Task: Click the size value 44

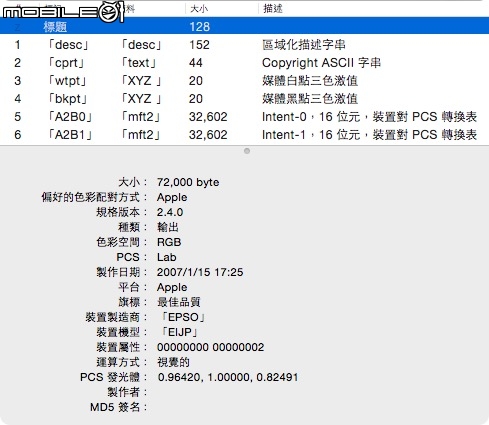Action: click(195, 63)
